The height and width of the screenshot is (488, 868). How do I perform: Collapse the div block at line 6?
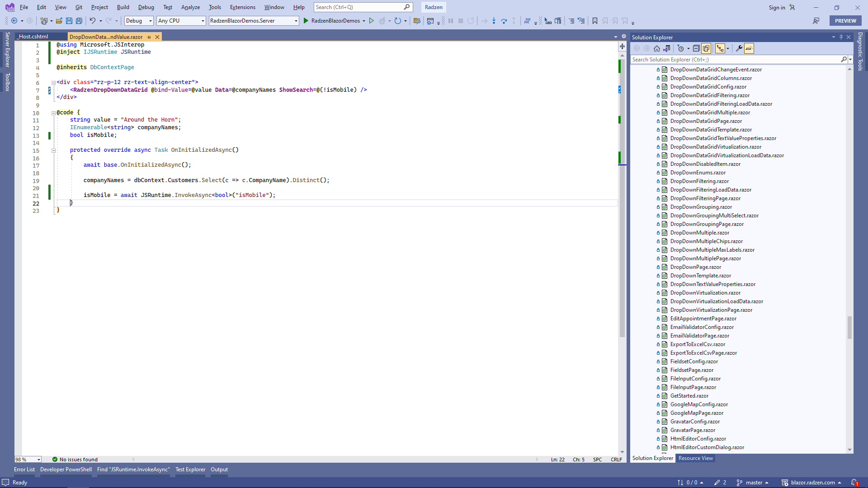(53, 83)
